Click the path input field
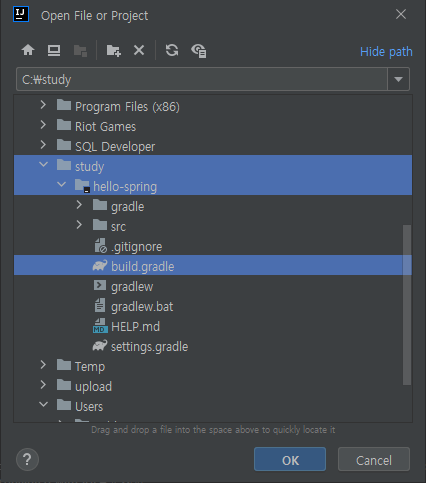Viewport: 426px width, 483px height. tap(202, 79)
